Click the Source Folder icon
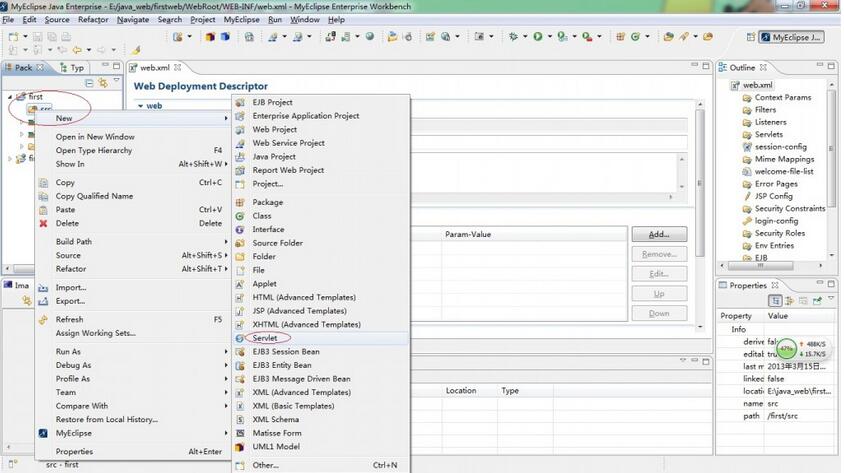Viewport: 844px width, 473px height. (240, 243)
